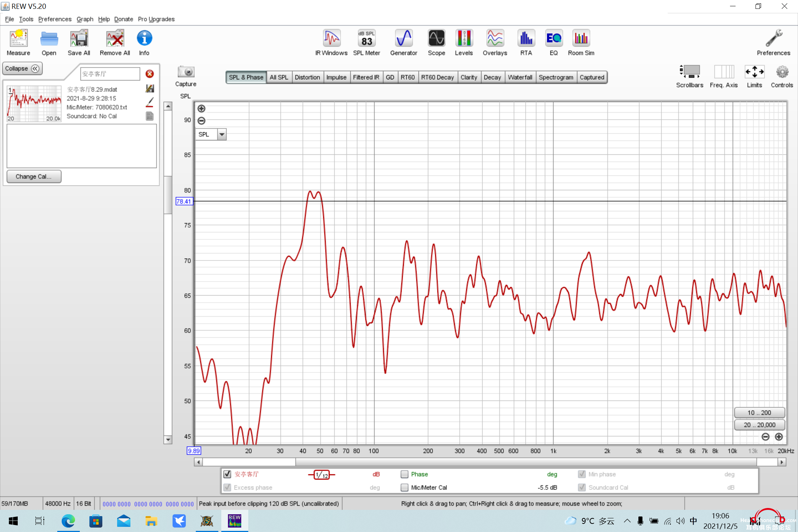Open graph Limits dialog

[x=754, y=72]
